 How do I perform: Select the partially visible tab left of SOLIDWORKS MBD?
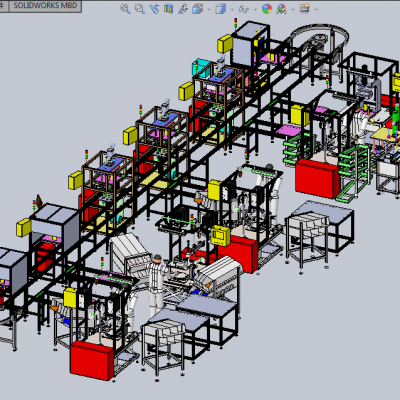(x=4, y=6)
